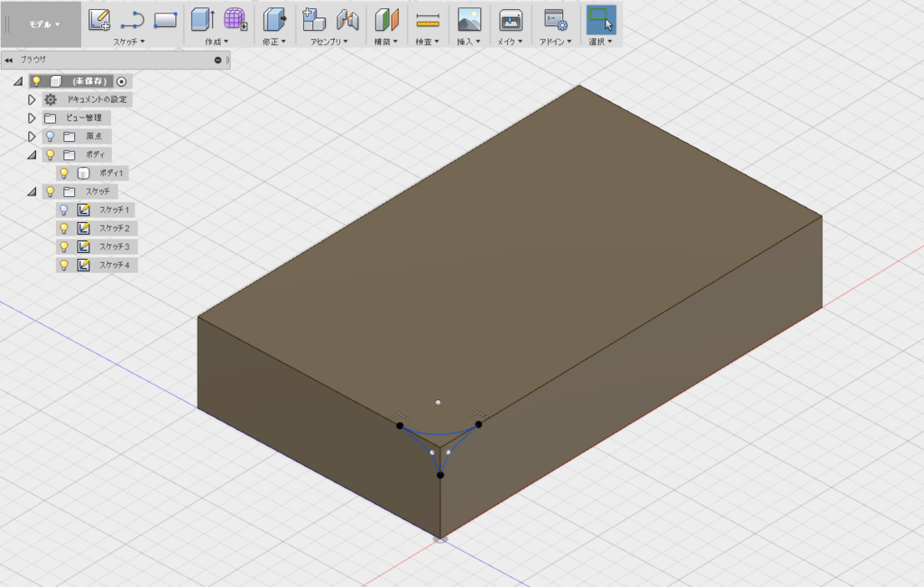
Task: Open the アセンブリ menu
Action: pyautogui.click(x=329, y=42)
